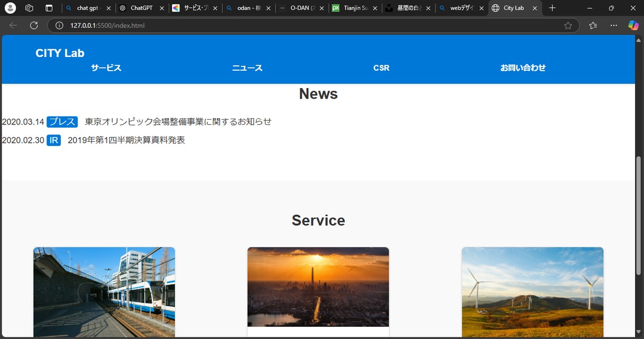Open the train station service image
The image size is (644, 339).
click(104, 292)
